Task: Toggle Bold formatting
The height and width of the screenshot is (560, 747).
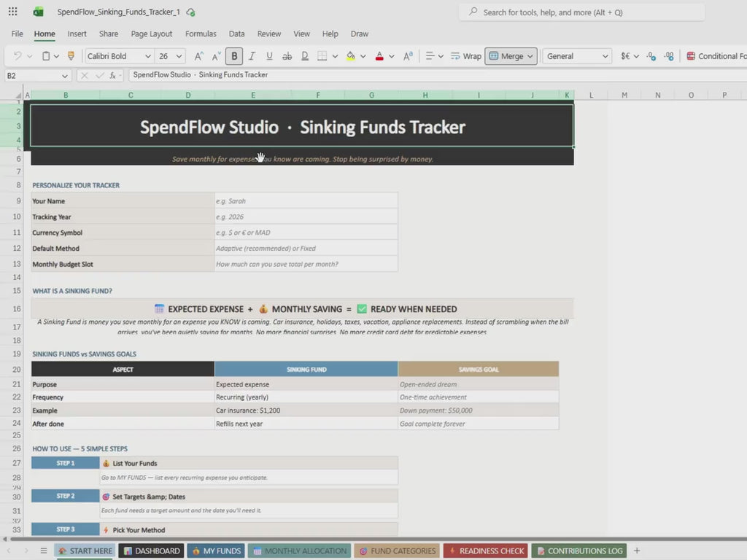Action: [234, 56]
